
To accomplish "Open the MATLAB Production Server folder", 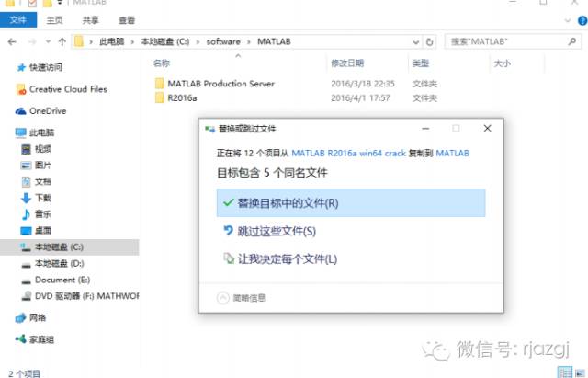I will click(220, 83).
